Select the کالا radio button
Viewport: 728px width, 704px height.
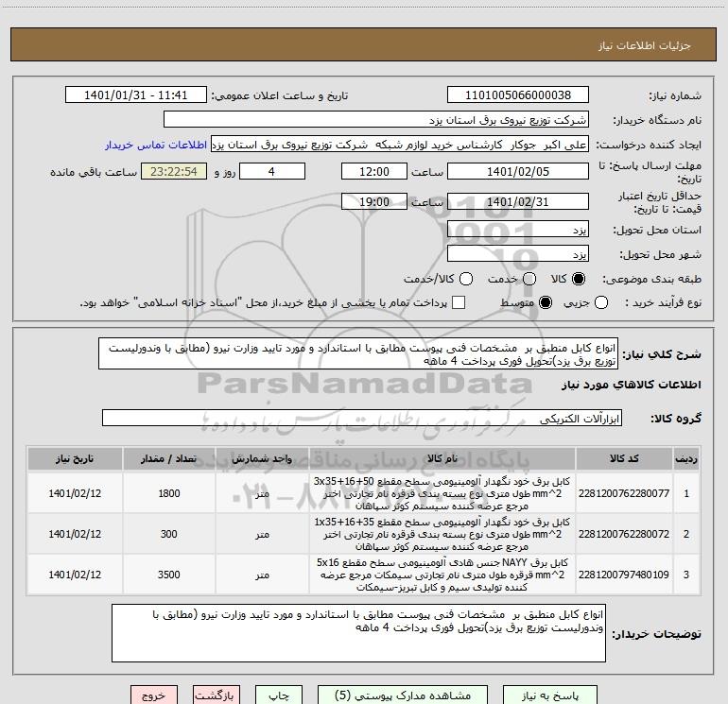(x=579, y=279)
